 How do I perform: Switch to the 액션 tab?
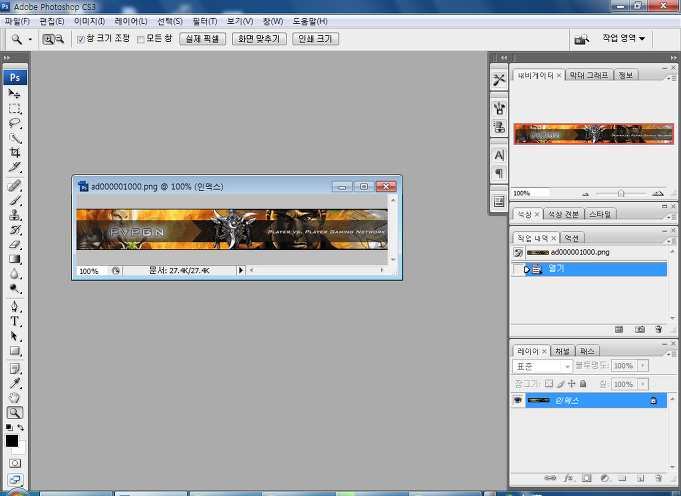tap(572, 238)
